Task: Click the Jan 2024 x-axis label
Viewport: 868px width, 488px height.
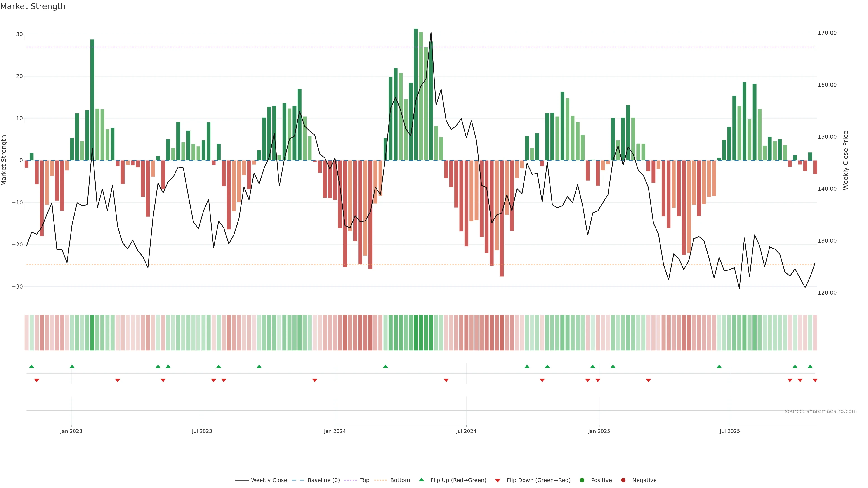Action: point(335,431)
